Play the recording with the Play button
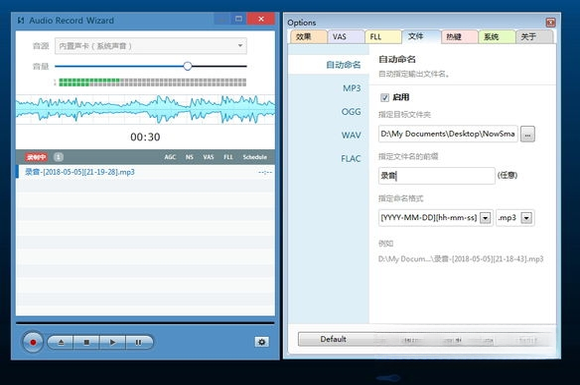580x385 pixels. (112, 342)
